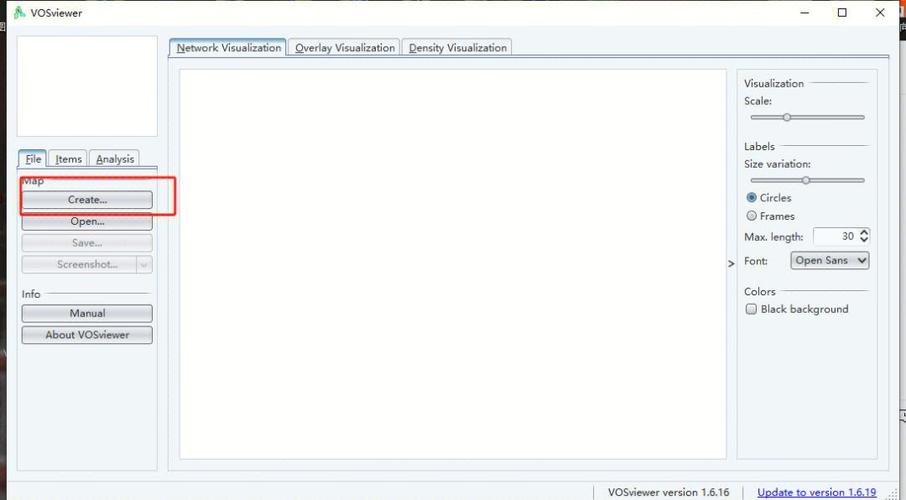Select the Frames radio button
Image resolution: width=906 pixels, height=500 pixels.
pyautogui.click(x=751, y=216)
